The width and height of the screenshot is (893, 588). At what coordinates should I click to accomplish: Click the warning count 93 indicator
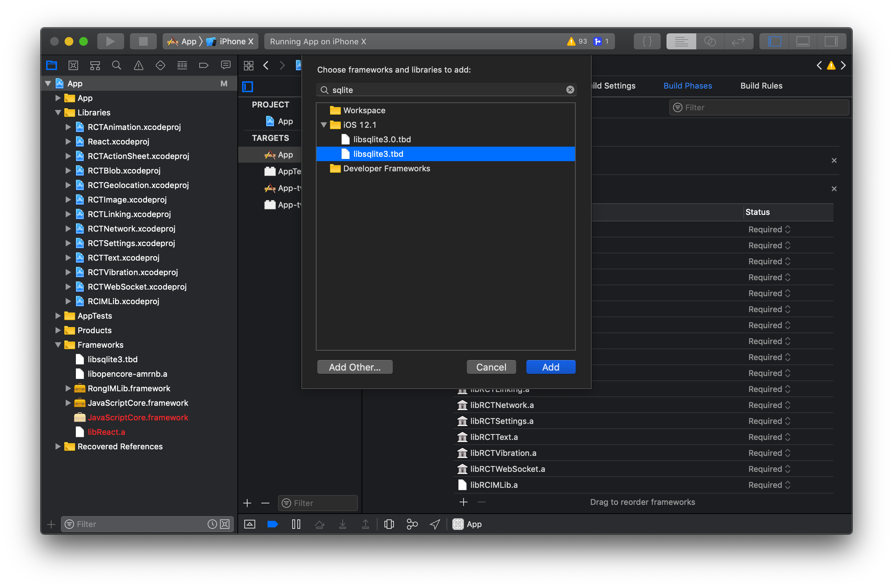click(x=577, y=41)
